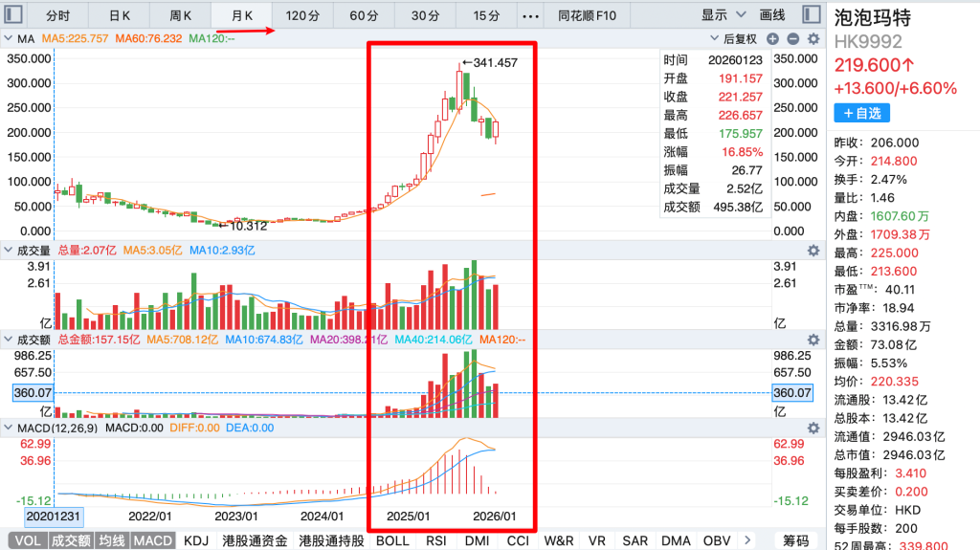Click the zoom out minus icon
980x550 pixels.
click(792, 39)
